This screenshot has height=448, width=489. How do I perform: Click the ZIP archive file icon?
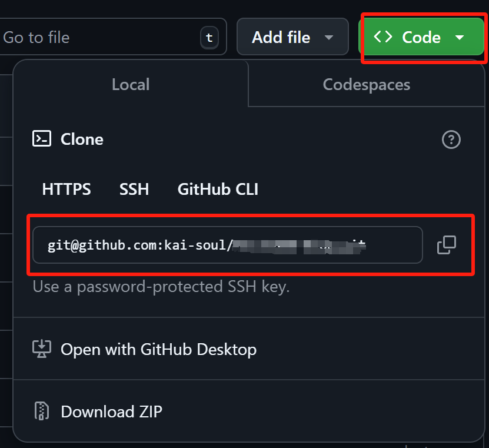click(x=41, y=411)
